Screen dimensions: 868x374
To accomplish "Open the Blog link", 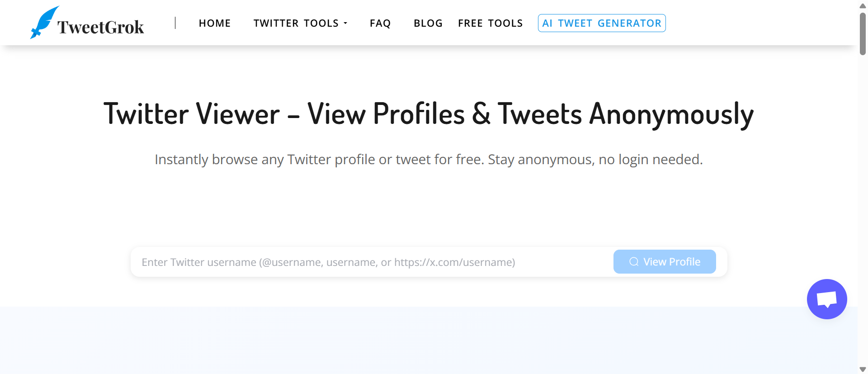I will 428,23.
